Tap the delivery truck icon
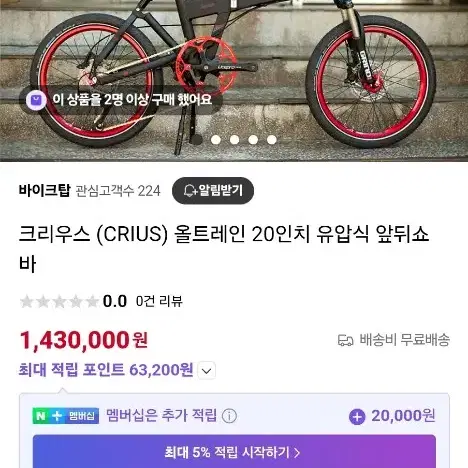 tap(345, 340)
